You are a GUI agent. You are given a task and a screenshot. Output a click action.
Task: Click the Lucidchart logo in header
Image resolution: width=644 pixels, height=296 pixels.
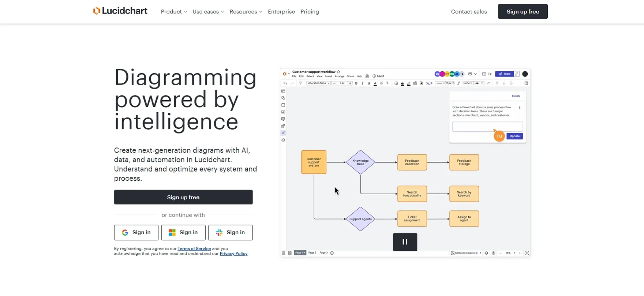pos(120,11)
